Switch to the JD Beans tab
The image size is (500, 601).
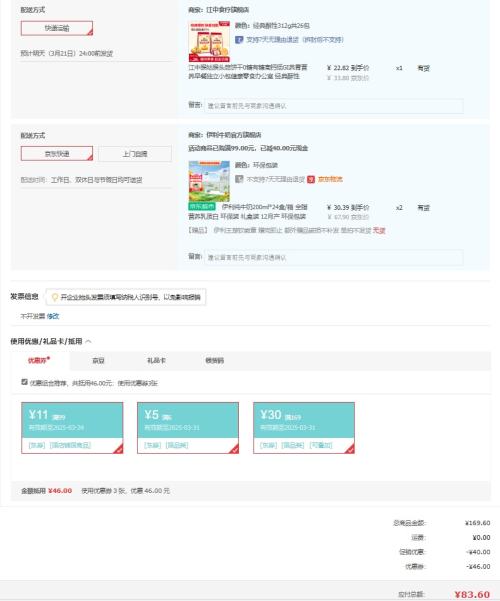click(99, 361)
